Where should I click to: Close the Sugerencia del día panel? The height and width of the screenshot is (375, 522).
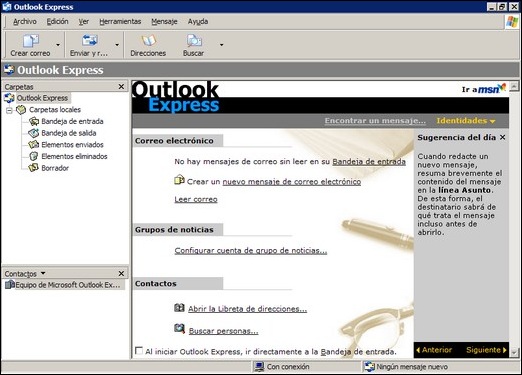click(x=503, y=137)
